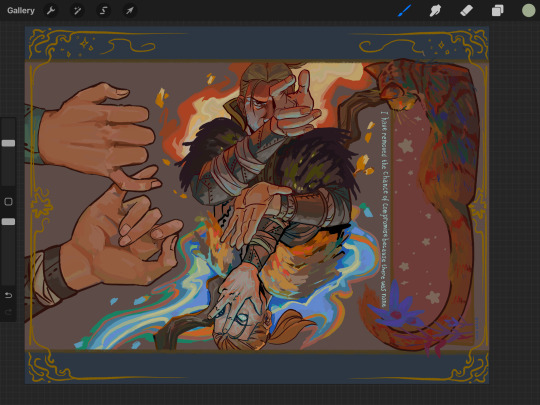540x405 pixels.
Task: Tap the square modify button in sidebar
Action: click(8, 201)
